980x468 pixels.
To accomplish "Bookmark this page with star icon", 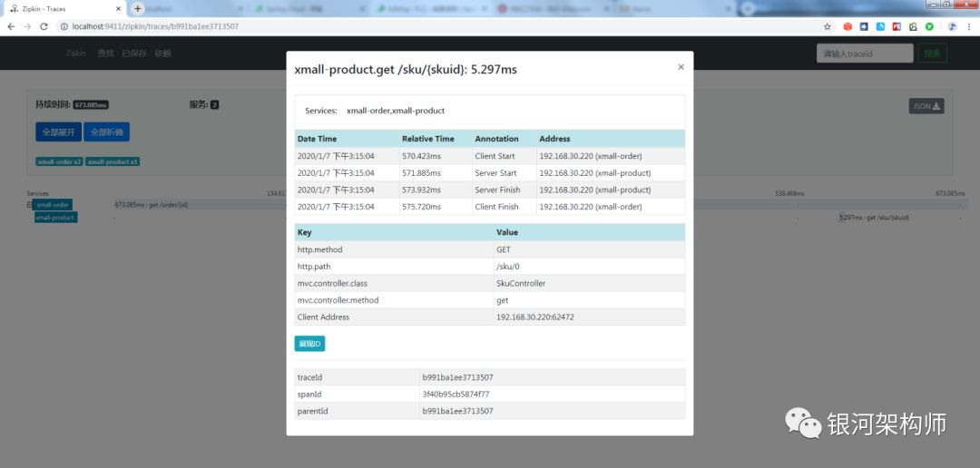I will 828,26.
